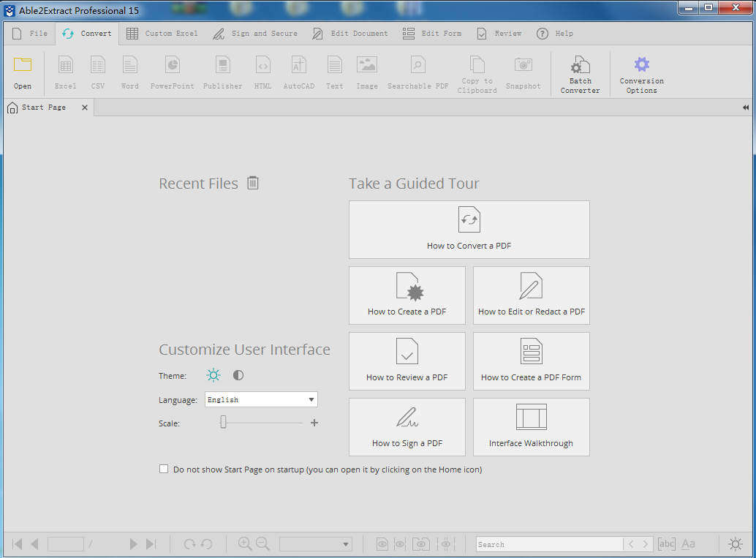Clear recent files with trash icon
The width and height of the screenshot is (756, 558).
point(253,183)
